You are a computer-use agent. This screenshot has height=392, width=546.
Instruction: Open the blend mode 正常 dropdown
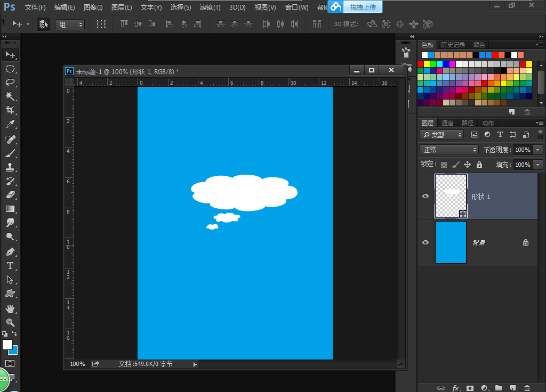[x=449, y=150]
